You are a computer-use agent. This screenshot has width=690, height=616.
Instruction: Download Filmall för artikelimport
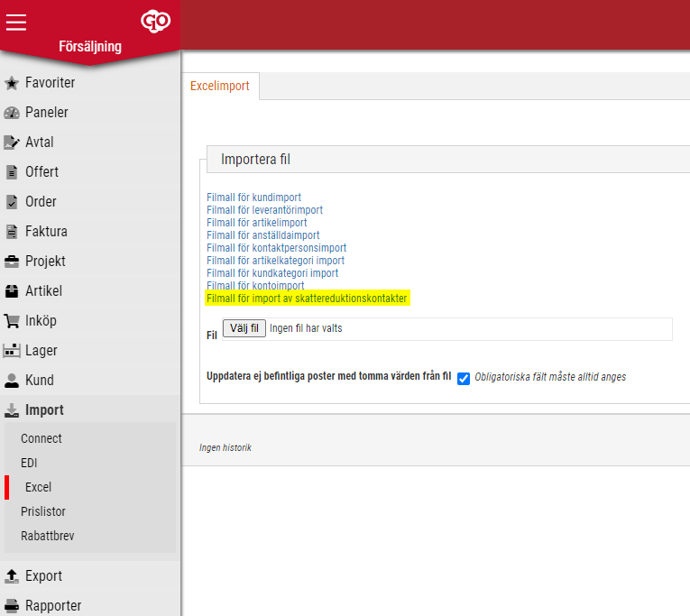point(256,223)
